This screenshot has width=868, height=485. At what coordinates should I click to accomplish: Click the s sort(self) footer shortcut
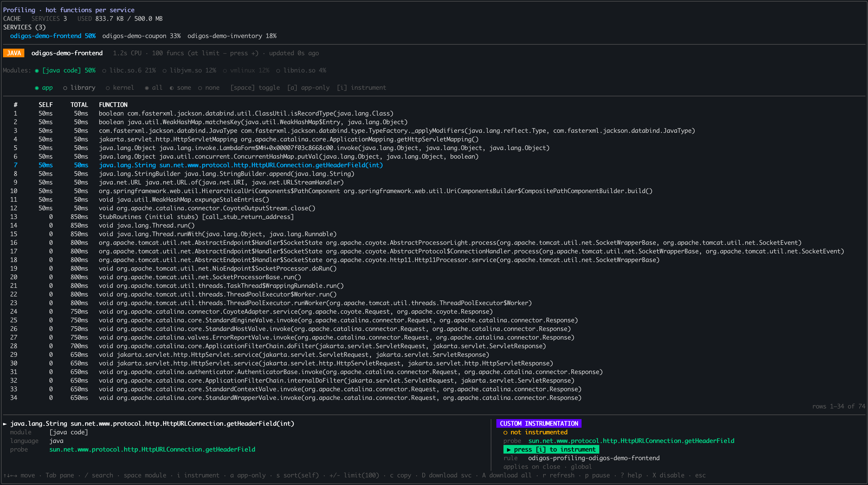tap(298, 475)
